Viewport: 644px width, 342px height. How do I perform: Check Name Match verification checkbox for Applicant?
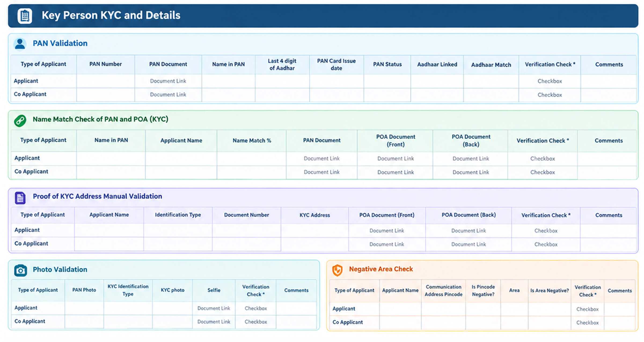tap(543, 159)
